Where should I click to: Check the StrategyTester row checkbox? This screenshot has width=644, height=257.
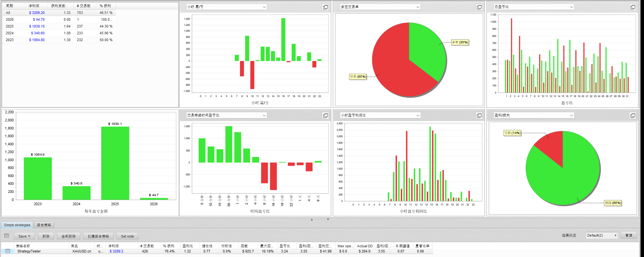click(x=8, y=251)
